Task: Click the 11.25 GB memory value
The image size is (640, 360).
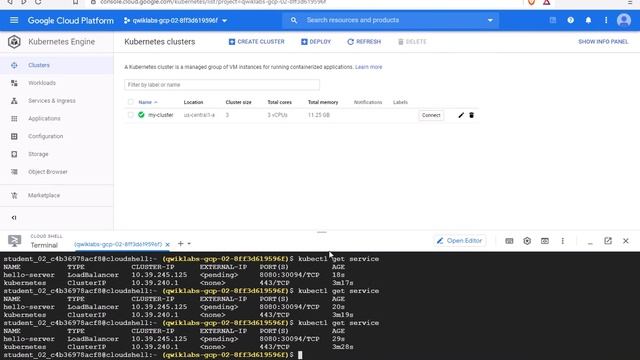Action: click(x=319, y=115)
